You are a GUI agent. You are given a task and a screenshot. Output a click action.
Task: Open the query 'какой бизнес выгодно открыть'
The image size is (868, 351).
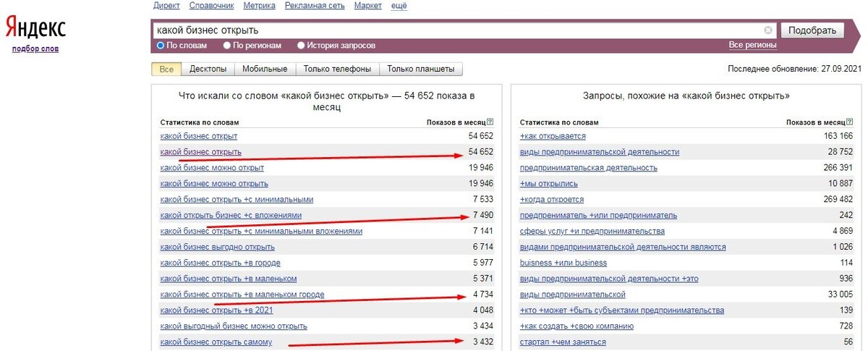pyautogui.click(x=218, y=248)
